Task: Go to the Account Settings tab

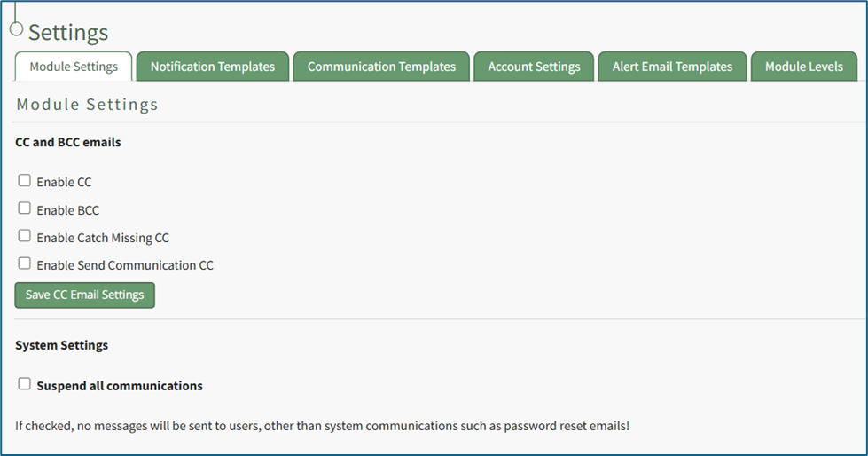Action: (x=534, y=67)
